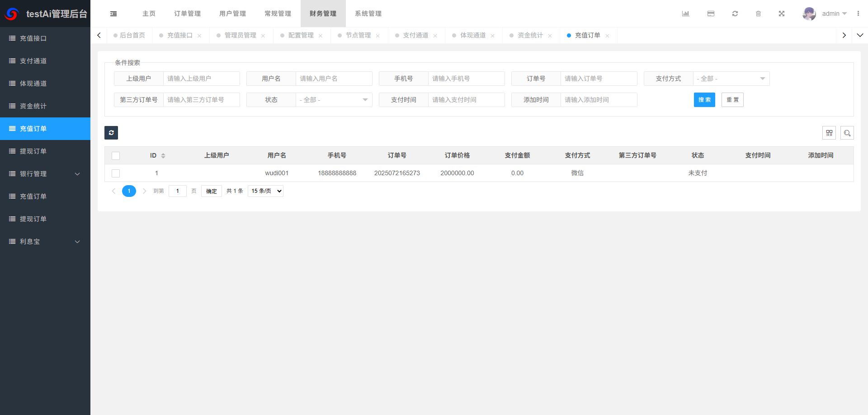Open the 状态 status dropdown
Image resolution: width=868 pixels, height=415 pixels.
(334, 100)
